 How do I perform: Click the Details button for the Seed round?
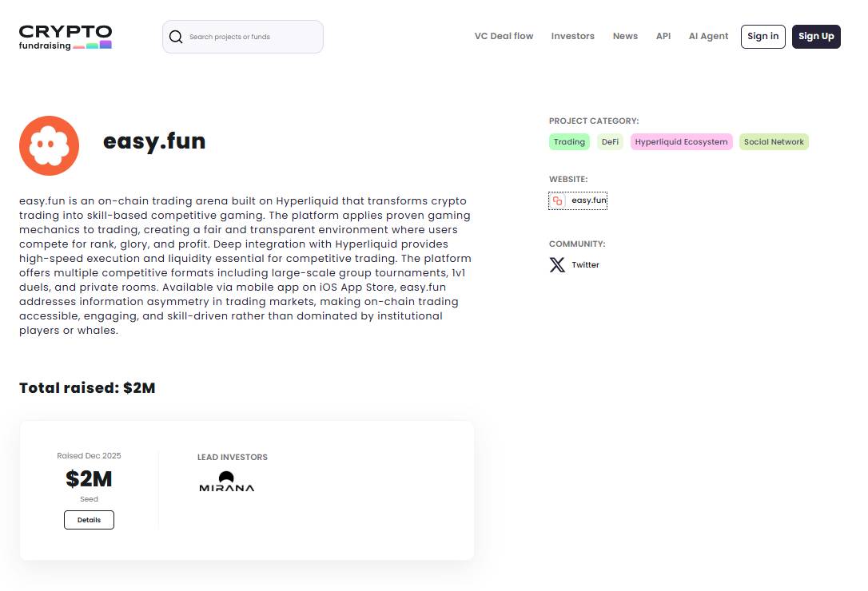pyautogui.click(x=89, y=520)
